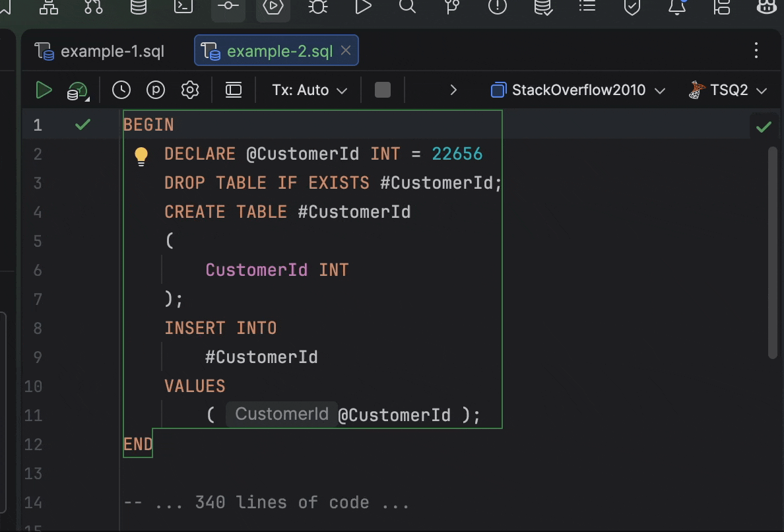Click #CustomerId on line 9
This screenshot has width=784, height=532.
tap(261, 357)
